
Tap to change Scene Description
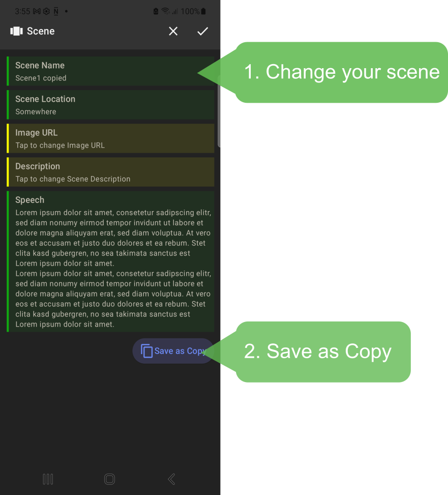(110, 172)
